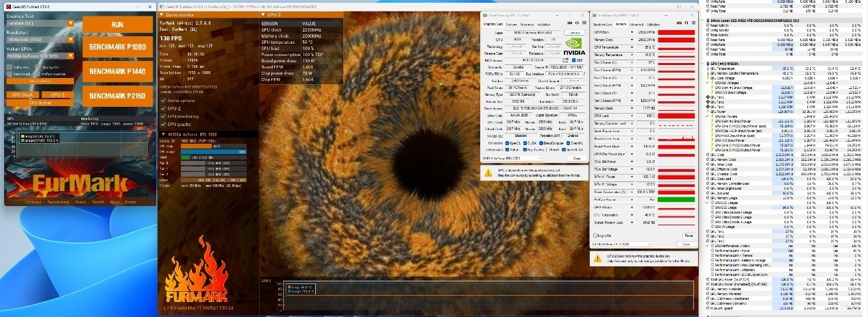
Task: Start the BENCHMARK P1440 preset
Action: (x=117, y=71)
